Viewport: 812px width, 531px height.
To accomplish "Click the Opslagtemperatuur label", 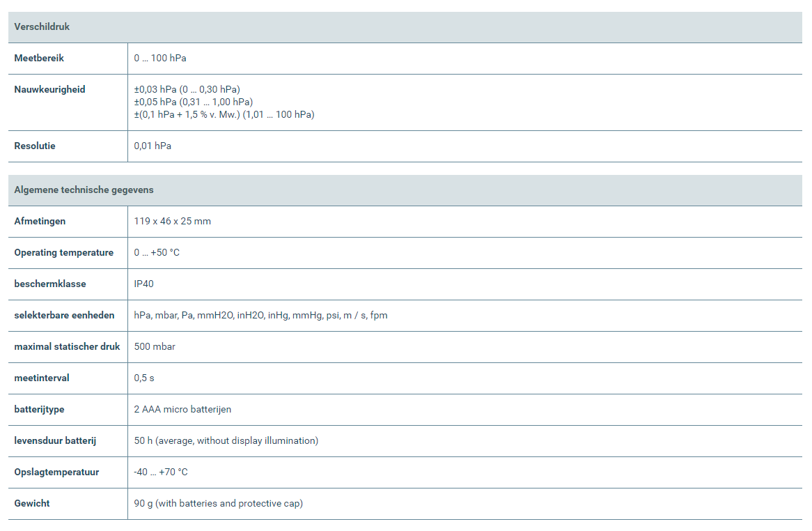I will pos(56,472).
